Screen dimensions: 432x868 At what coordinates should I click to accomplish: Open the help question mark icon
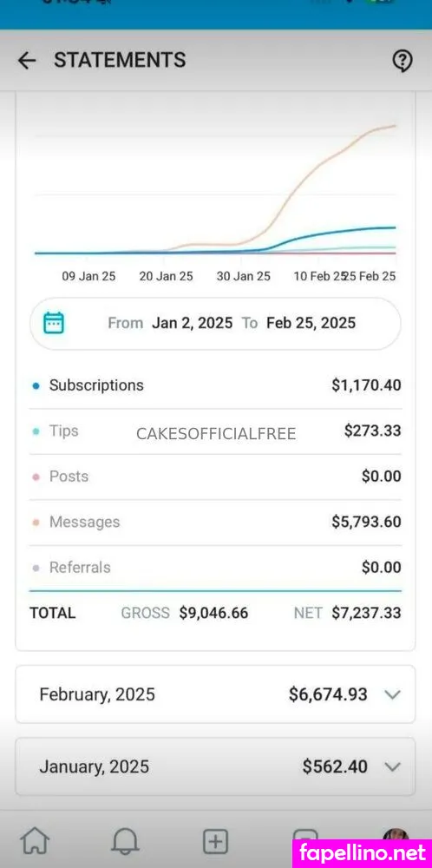click(403, 61)
